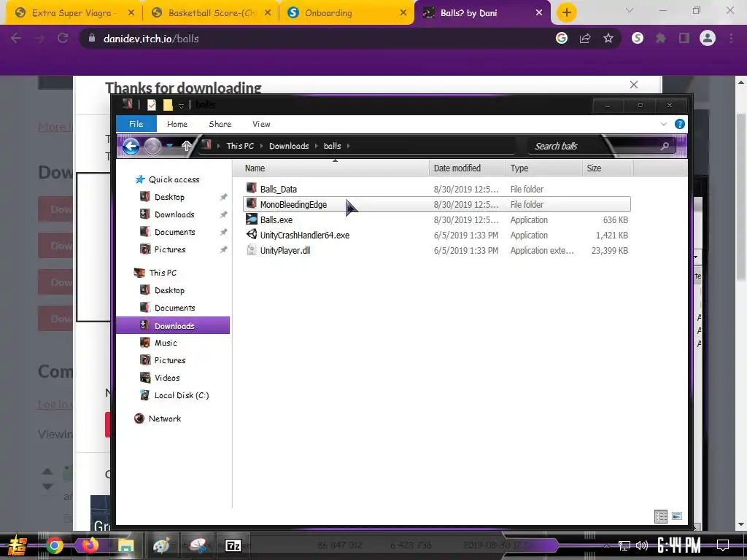Select the Balls_Data folder icon
The image size is (747, 560).
point(252,189)
